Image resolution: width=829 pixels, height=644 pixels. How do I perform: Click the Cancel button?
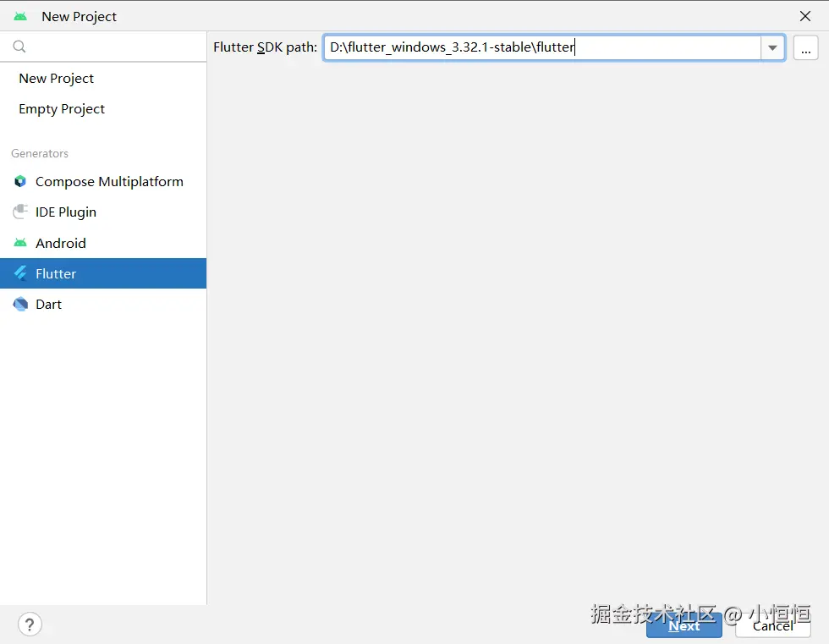tap(773, 626)
